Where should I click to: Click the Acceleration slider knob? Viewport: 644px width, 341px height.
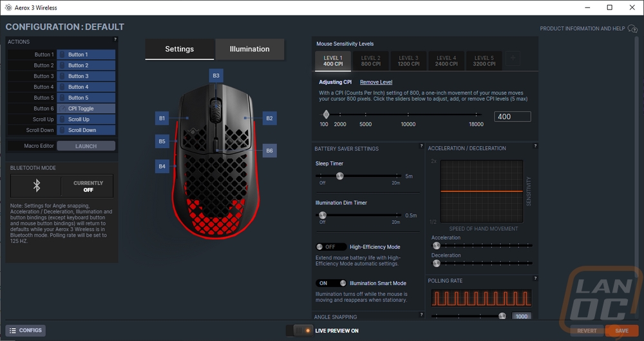(x=437, y=246)
